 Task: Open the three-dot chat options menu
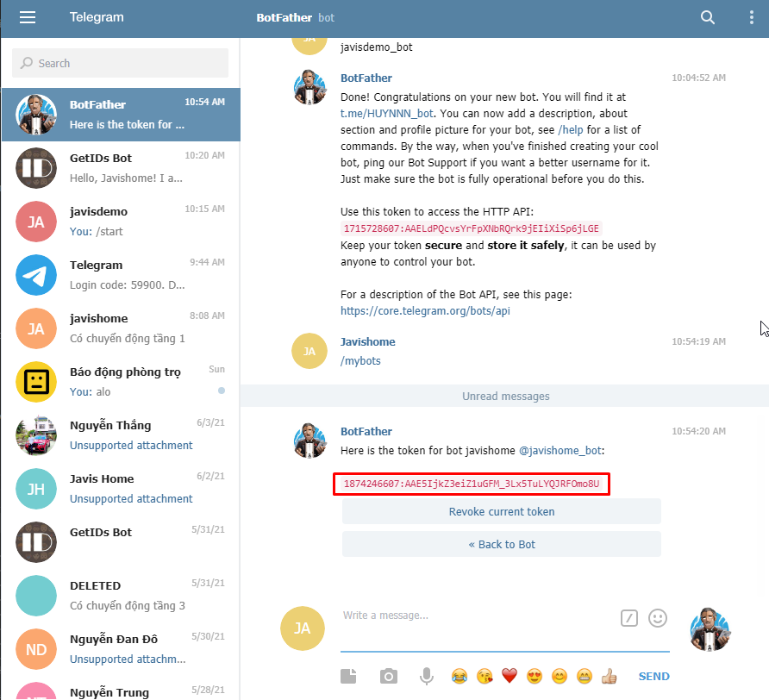tap(752, 17)
